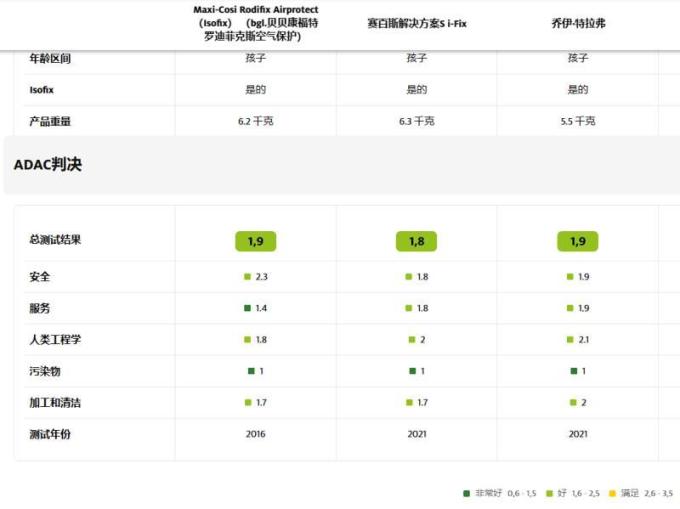
Task: Click the 满足 2,6 - 3,5 legend text
Action: (647, 493)
